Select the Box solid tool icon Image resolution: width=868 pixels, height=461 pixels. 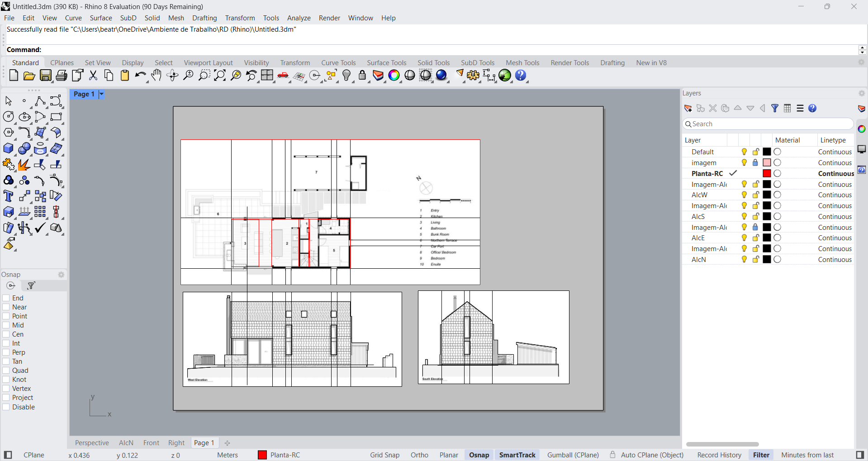coord(8,148)
